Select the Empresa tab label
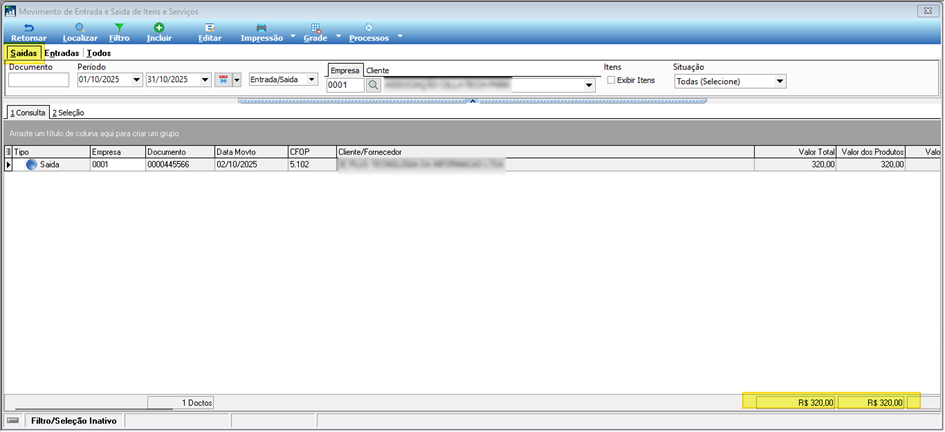This screenshot has height=432, width=945. click(x=345, y=70)
